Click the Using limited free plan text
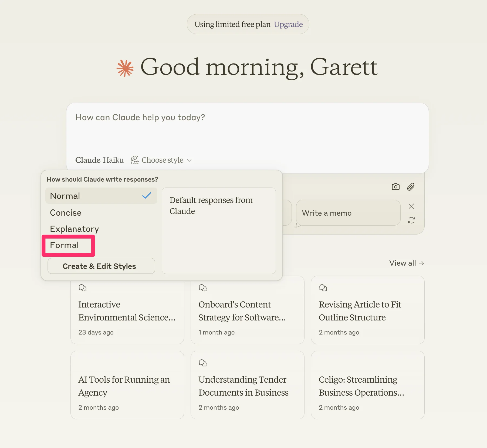The width and height of the screenshot is (487, 448). click(x=232, y=24)
